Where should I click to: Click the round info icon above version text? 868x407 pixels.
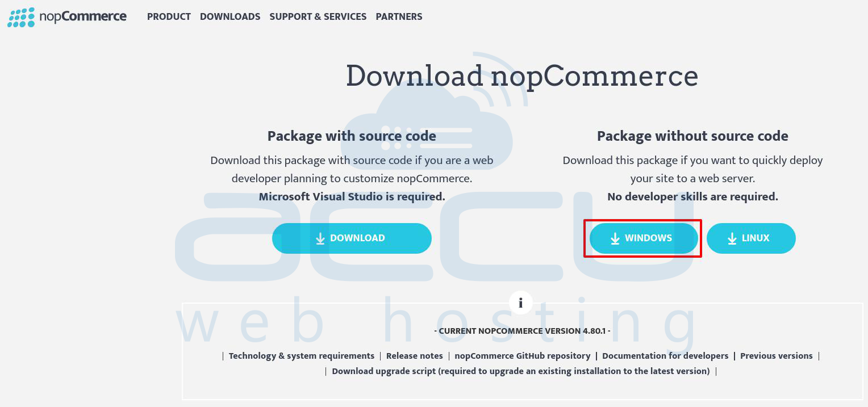[x=521, y=303]
